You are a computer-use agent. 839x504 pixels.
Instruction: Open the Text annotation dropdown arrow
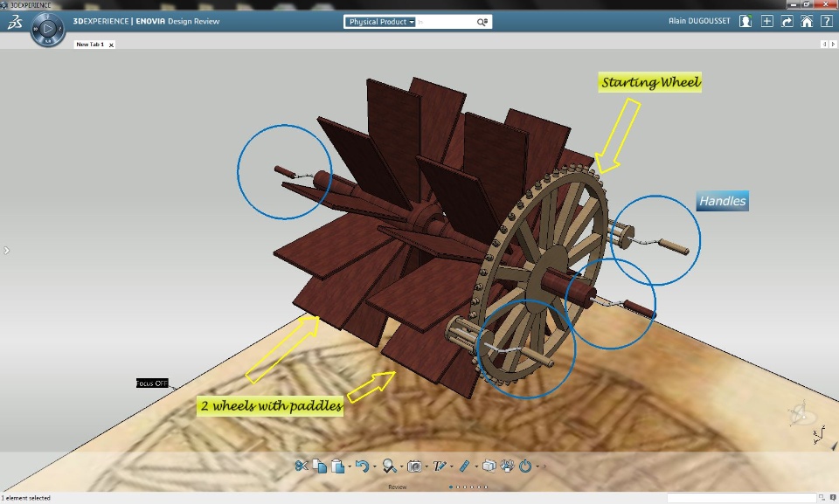(452, 466)
